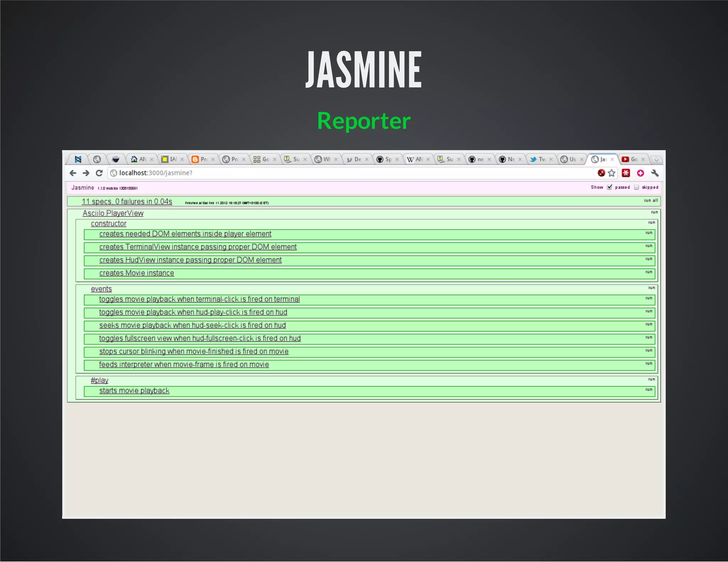Run the events suite
Viewport: 728px width, 562px height.
[x=652, y=288]
